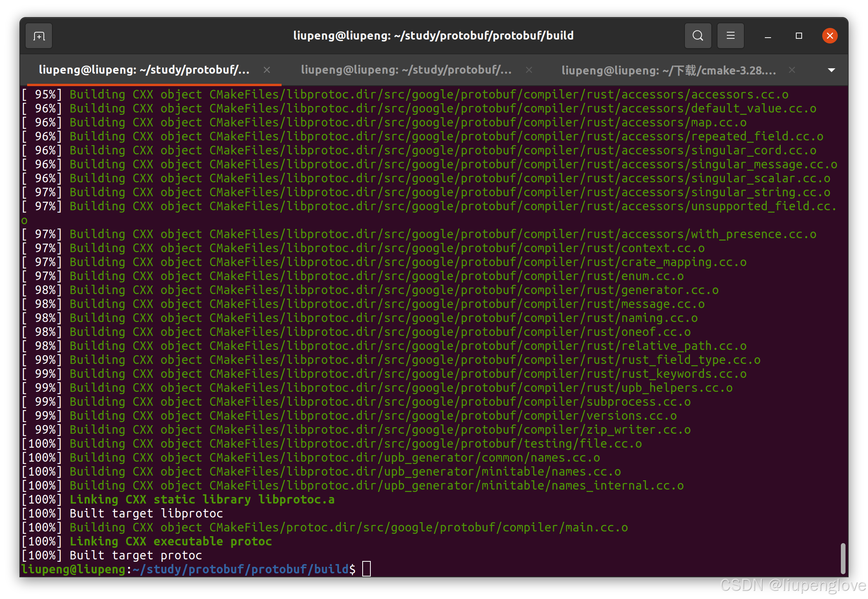Click the accessors/map.cc.o build line
This screenshot has height=599, width=868.
tap(384, 122)
